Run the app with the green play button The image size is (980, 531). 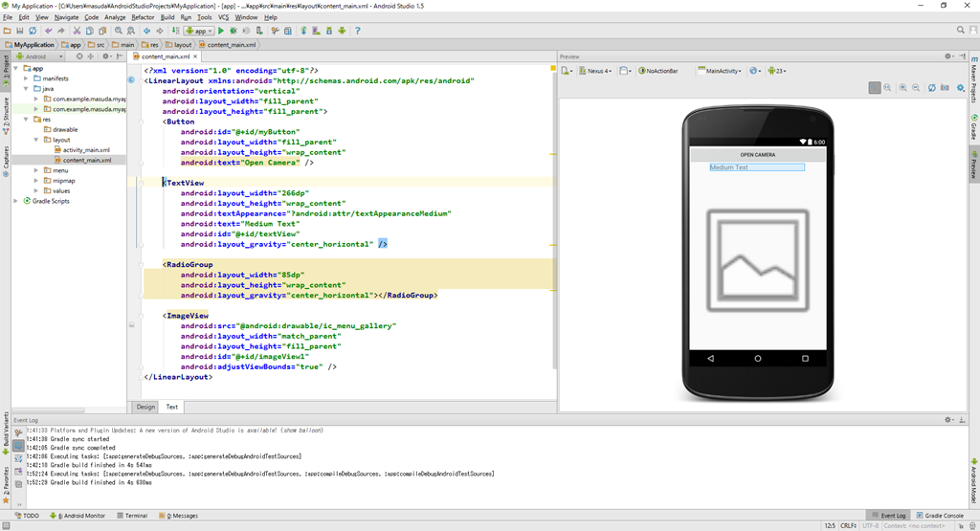tap(221, 31)
